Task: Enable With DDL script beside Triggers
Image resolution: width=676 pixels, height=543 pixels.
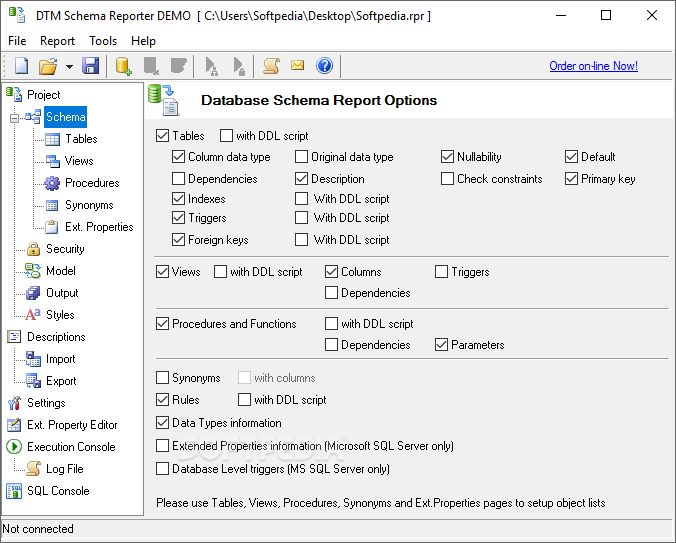Action: 301,218
